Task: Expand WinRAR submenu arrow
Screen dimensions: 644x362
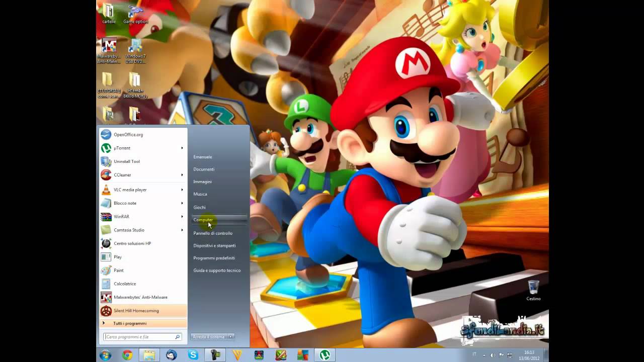Action: coord(182,217)
